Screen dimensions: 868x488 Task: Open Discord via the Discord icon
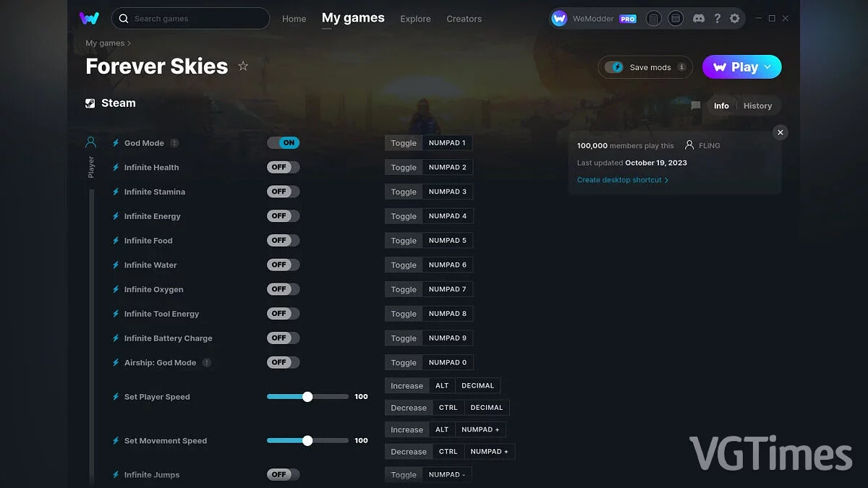click(x=699, y=18)
